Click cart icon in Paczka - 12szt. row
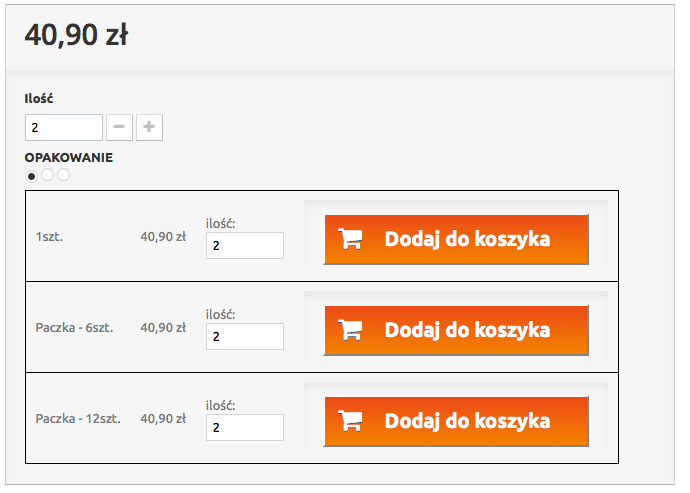This screenshot has width=690, height=493. (350, 421)
